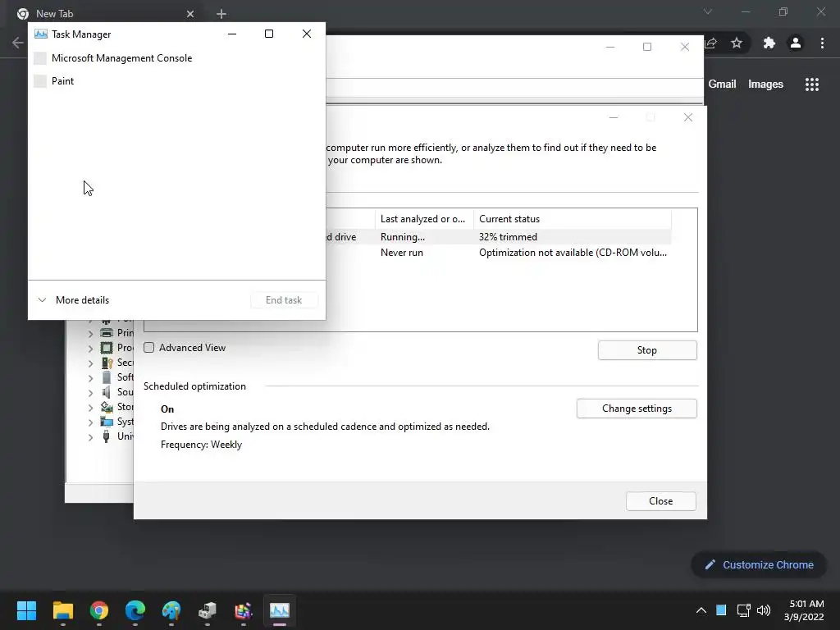Viewport: 840px width, 630px height.
Task: Open the Chrome Extensions puzzle icon
Action: click(769, 43)
